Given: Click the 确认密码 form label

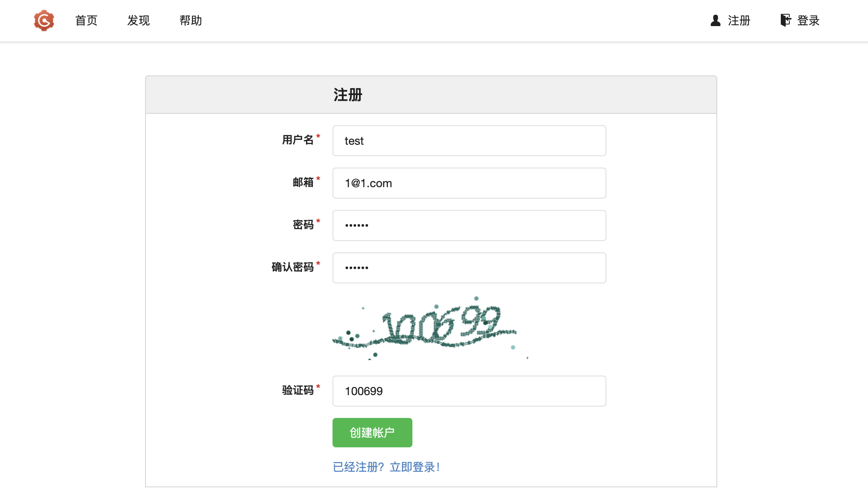Looking at the screenshot, I should point(293,267).
